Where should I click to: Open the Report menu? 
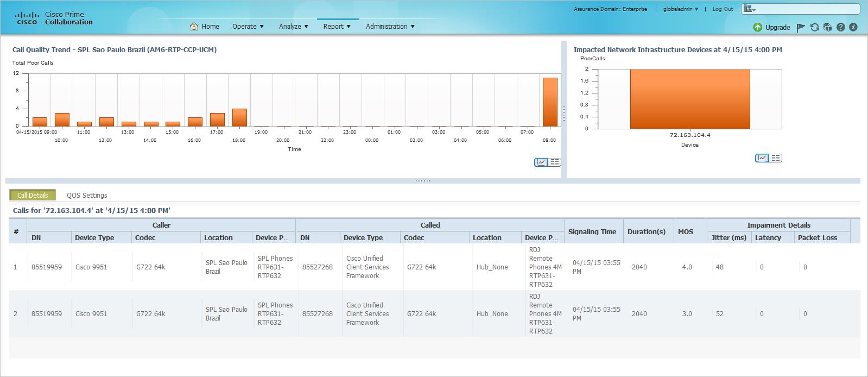(337, 26)
